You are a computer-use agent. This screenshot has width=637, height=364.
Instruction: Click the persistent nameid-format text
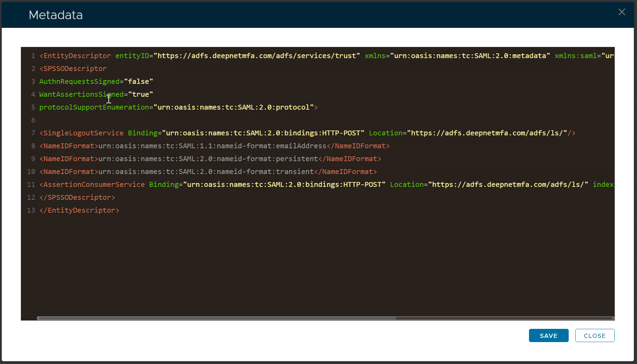(x=208, y=159)
